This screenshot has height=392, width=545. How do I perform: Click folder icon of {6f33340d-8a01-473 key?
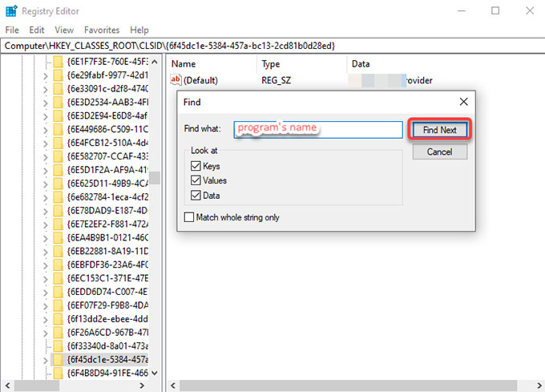tap(58, 346)
